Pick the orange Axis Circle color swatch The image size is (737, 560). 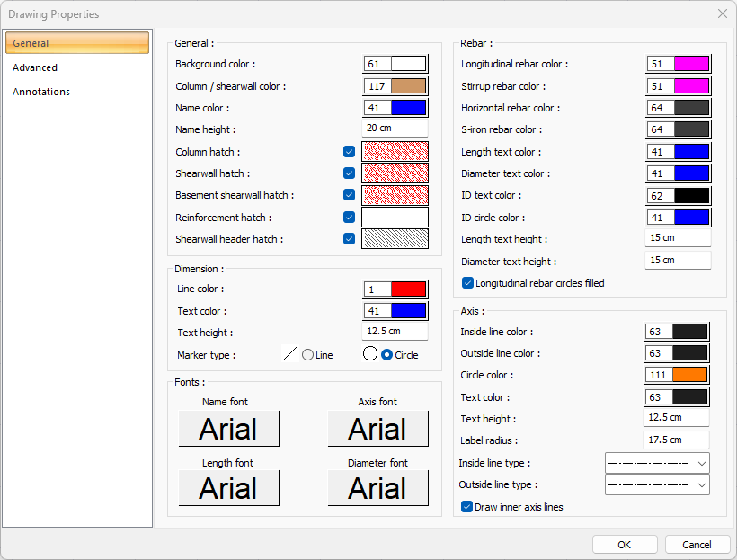[690, 376]
